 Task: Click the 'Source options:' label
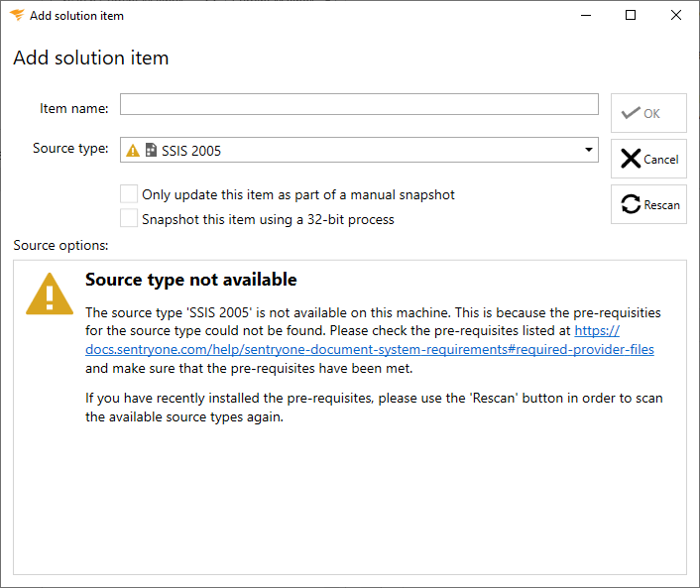[x=60, y=245]
